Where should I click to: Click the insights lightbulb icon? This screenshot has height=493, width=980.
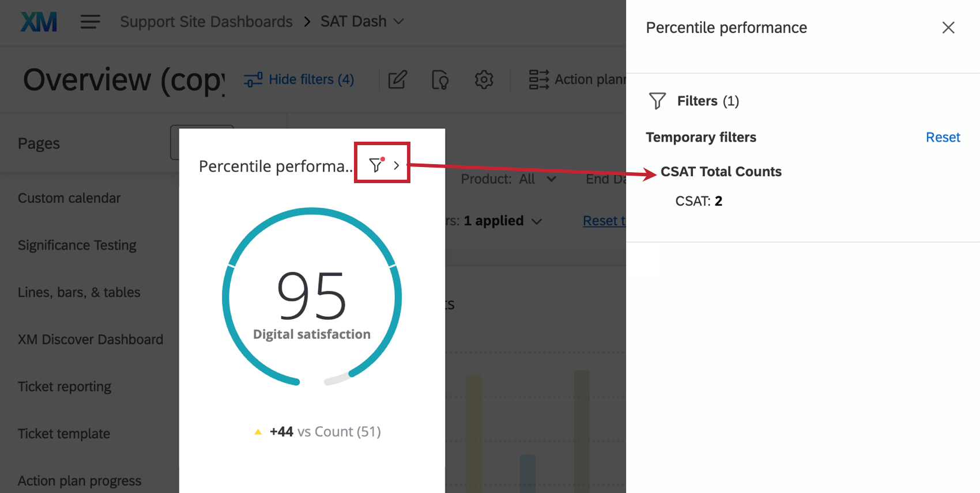pyautogui.click(x=440, y=79)
